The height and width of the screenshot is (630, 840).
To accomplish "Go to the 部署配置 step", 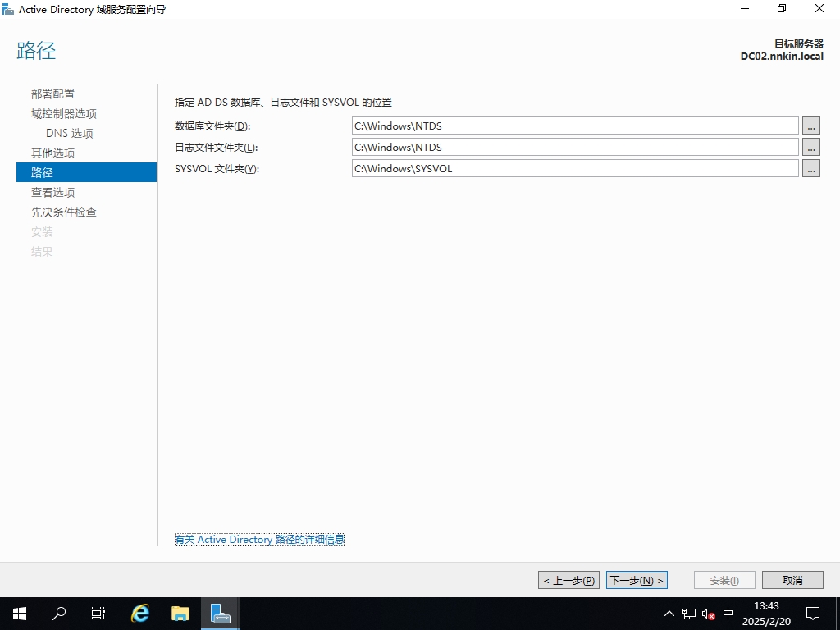I will [x=52, y=94].
